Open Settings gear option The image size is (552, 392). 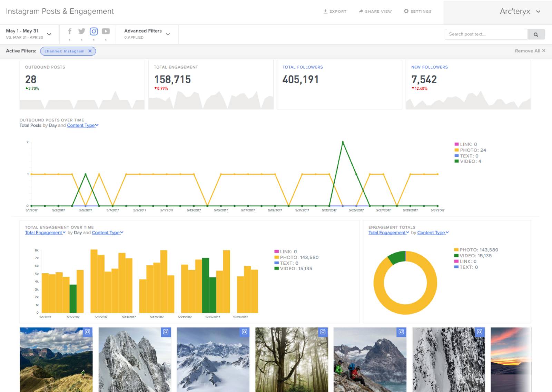[x=418, y=11]
